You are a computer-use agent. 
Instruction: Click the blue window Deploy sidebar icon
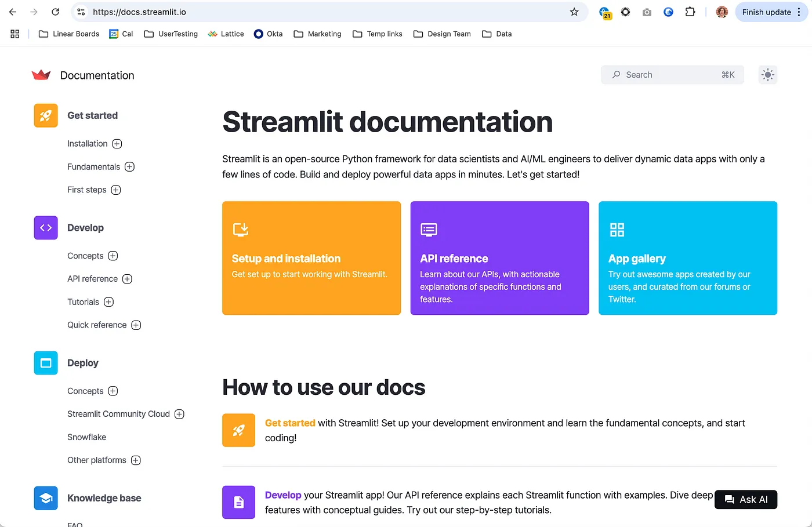click(46, 363)
